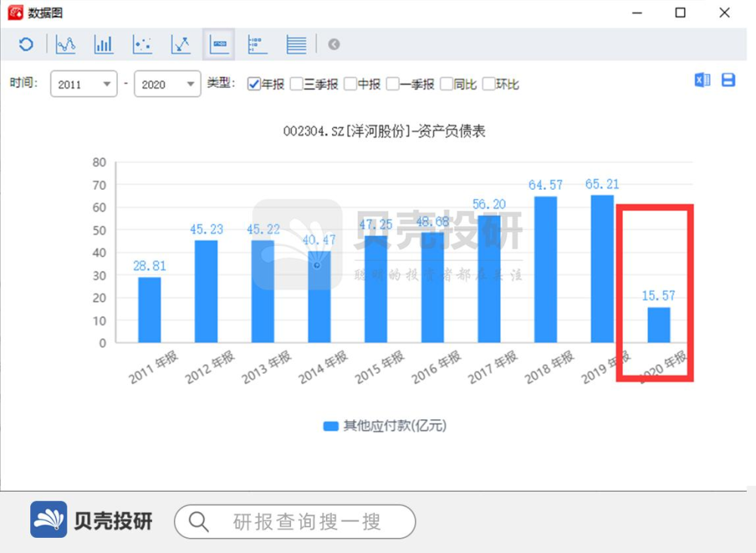Click the 2012 年报 bar
The image size is (756, 553).
(x=206, y=291)
